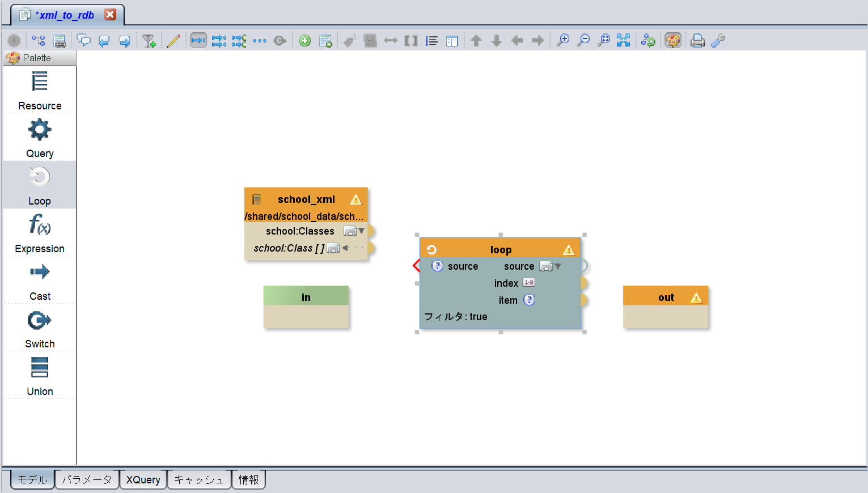
Task: Click the question icon beside loop source input
Action: point(437,266)
